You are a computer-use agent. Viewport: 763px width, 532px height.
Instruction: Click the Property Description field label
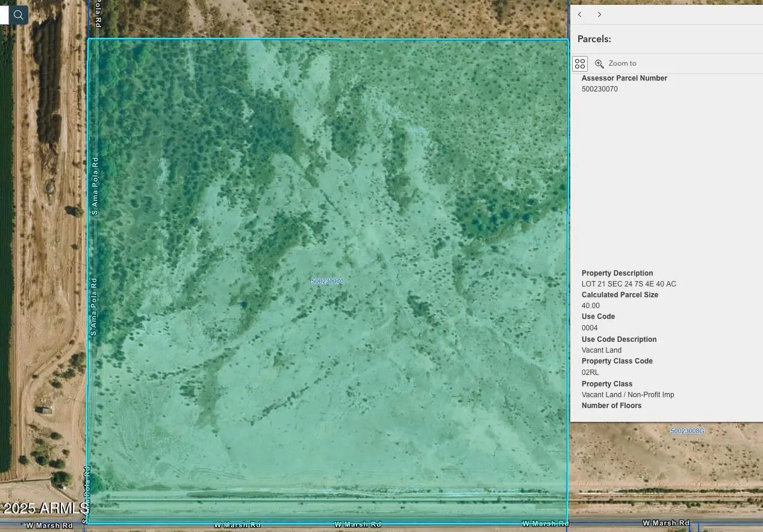pos(617,273)
